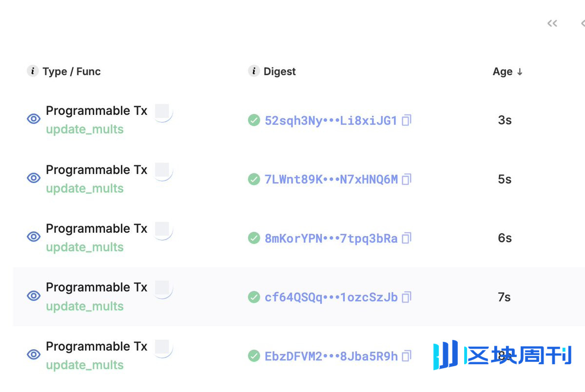Image resolution: width=585 pixels, height=392 pixels.
Task: Copy the 7LWnt89K digest
Action: coord(407,179)
